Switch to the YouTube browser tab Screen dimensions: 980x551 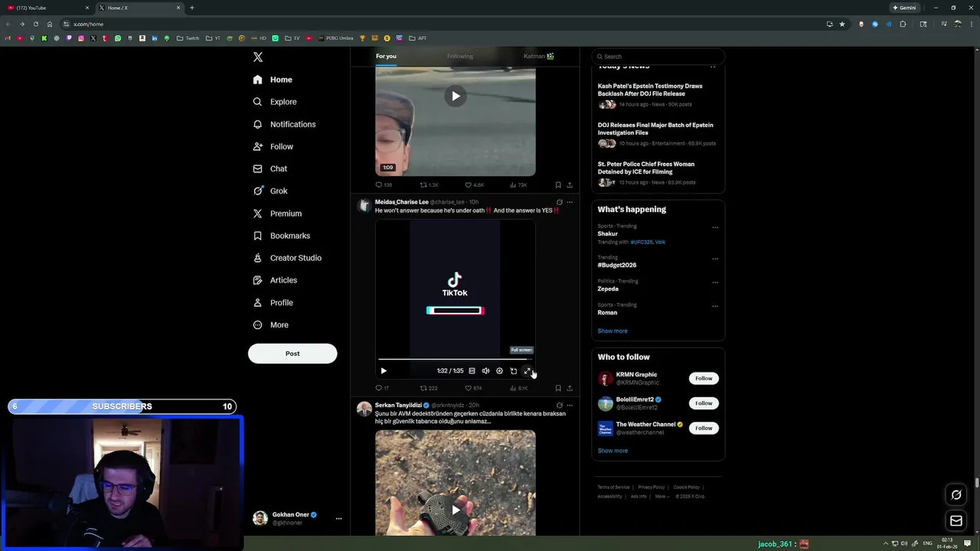coord(47,8)
